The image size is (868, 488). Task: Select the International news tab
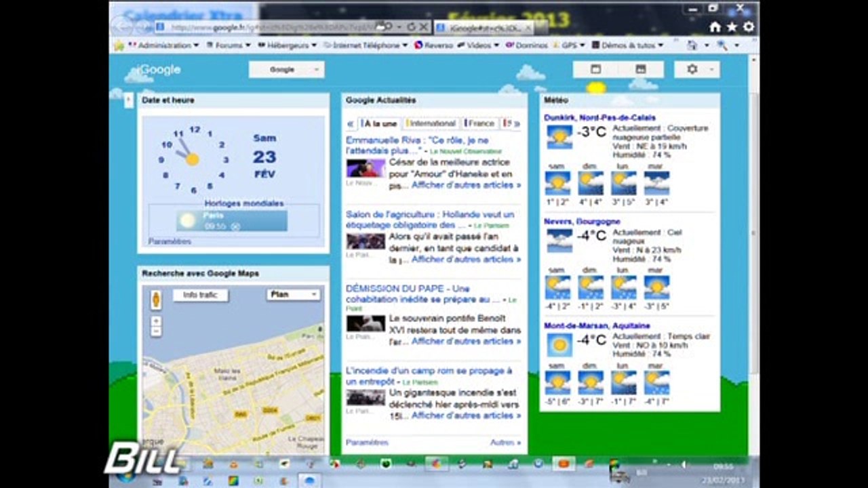tap(431, 123)
